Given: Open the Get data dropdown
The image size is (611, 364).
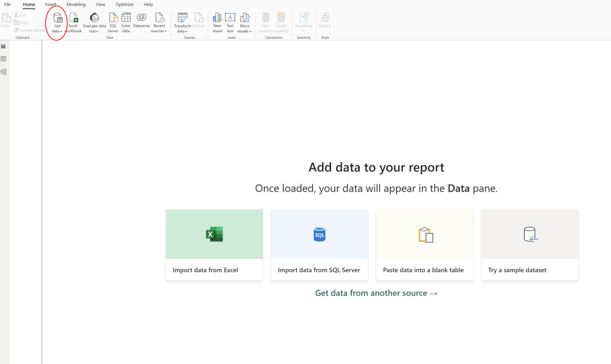Looking at the screenshot, I should coord(57,23).
